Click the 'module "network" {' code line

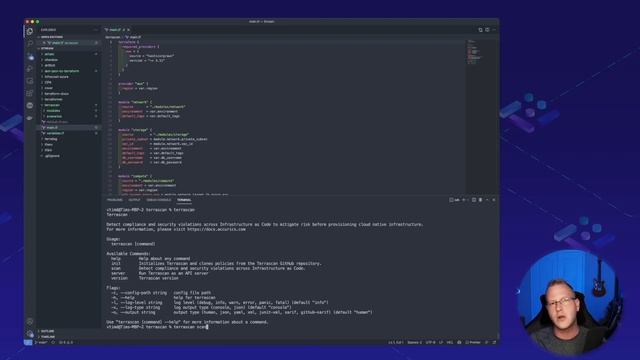(135, 102)
